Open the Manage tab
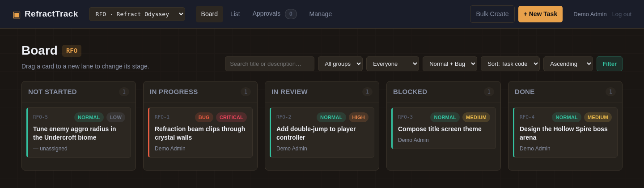This screenshot has height=188, width=644. point(321,14)
